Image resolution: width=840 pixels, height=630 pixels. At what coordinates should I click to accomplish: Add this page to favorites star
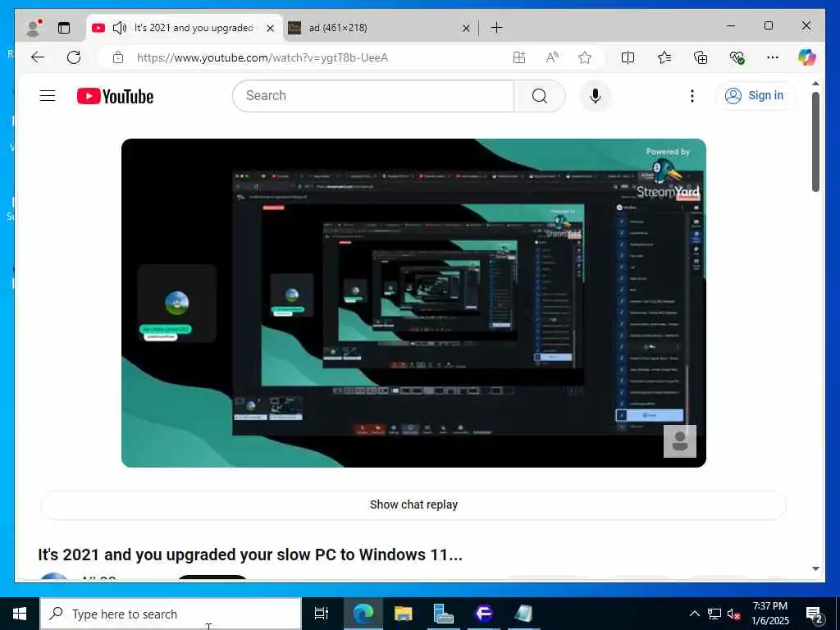click(585, 57)
